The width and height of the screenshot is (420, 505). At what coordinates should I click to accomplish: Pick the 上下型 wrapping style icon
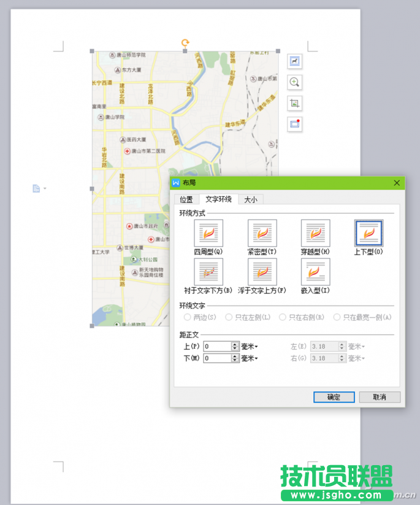point(369,234)
